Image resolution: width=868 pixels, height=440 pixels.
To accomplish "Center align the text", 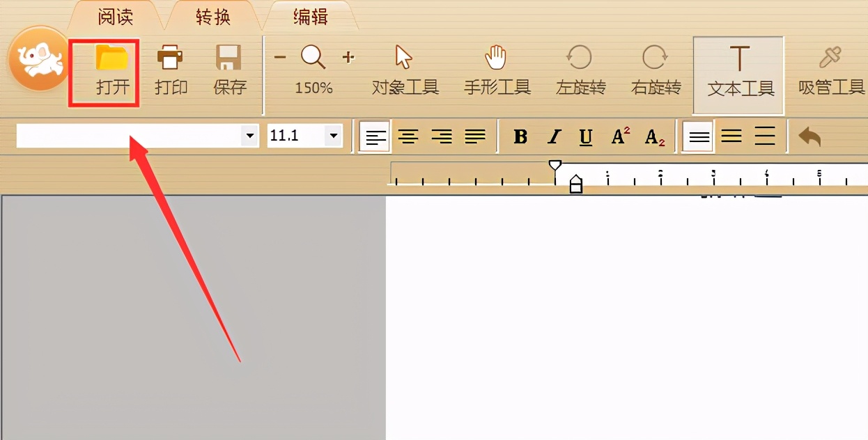I will pyautogui.click(x=408, y=136).
